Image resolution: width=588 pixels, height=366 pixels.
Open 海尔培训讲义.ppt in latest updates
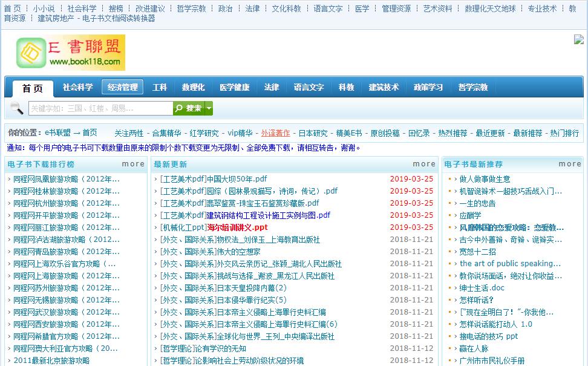pyautogui.click(x=237, y=227)
